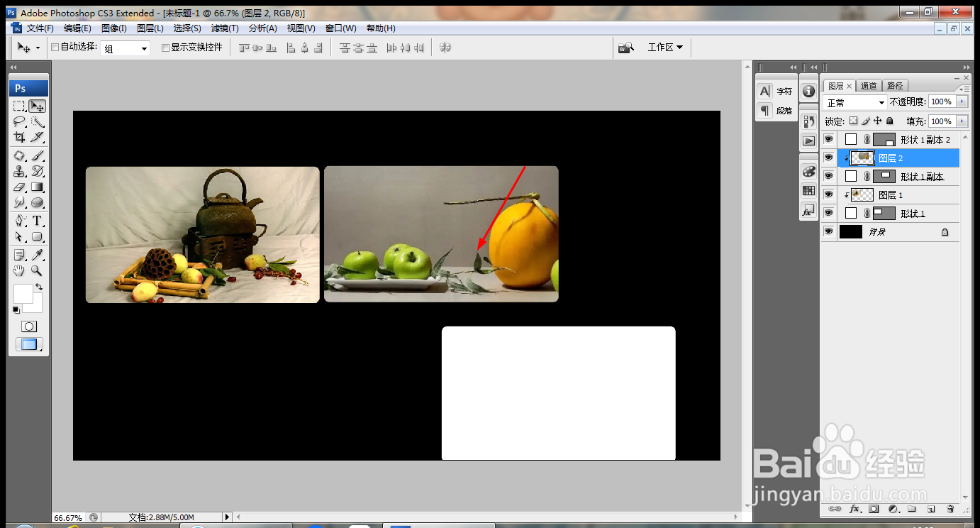Screen dimensions: 980x528
Task: Select the Eraser tool
Action: (20, 187)
